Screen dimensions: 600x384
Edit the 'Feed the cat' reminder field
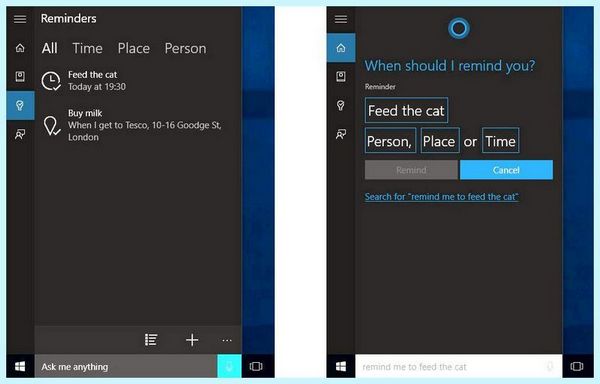406,111
